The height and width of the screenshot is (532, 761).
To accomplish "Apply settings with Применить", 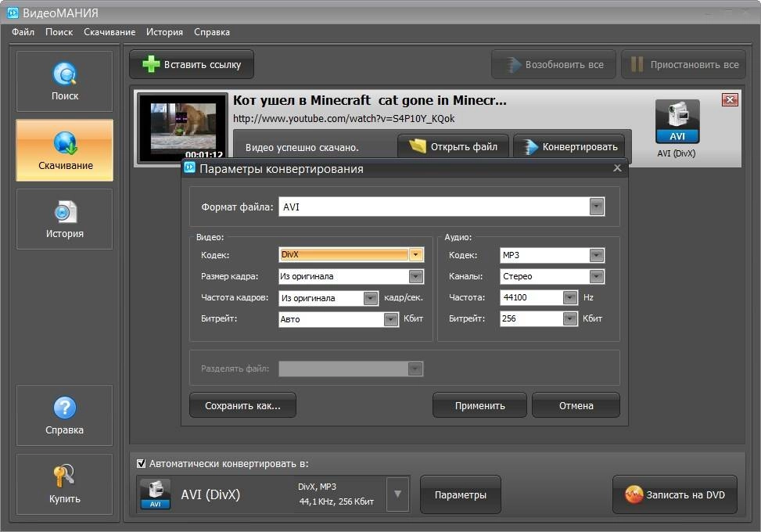I will point(479,405).
